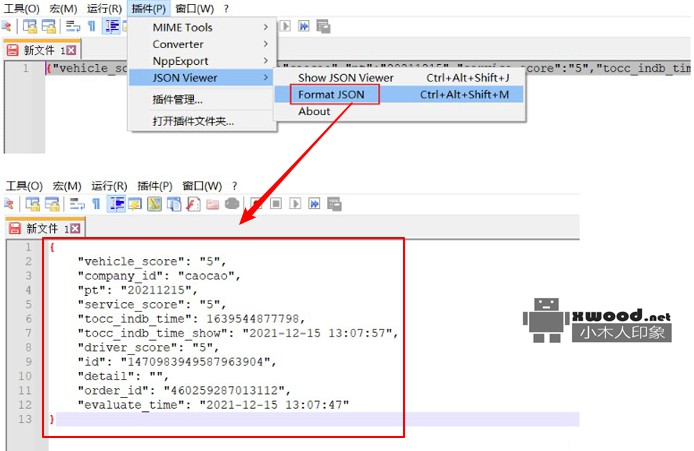This screenshot has width=694, height=451.
Task: Click Stop Recording square icon in lower toolbar
Action: pos(276,204)
